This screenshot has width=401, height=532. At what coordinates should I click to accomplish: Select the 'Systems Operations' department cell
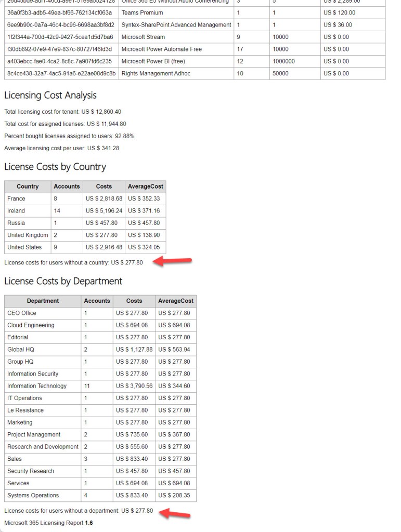click(x=43, y=495)
